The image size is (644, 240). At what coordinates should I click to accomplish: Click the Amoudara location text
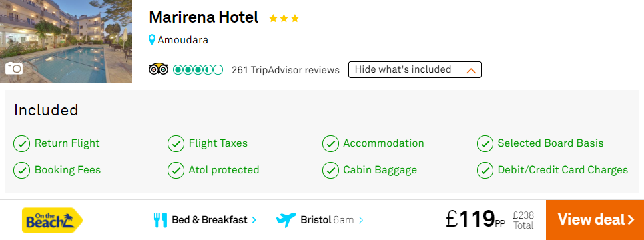pos(182,40)
